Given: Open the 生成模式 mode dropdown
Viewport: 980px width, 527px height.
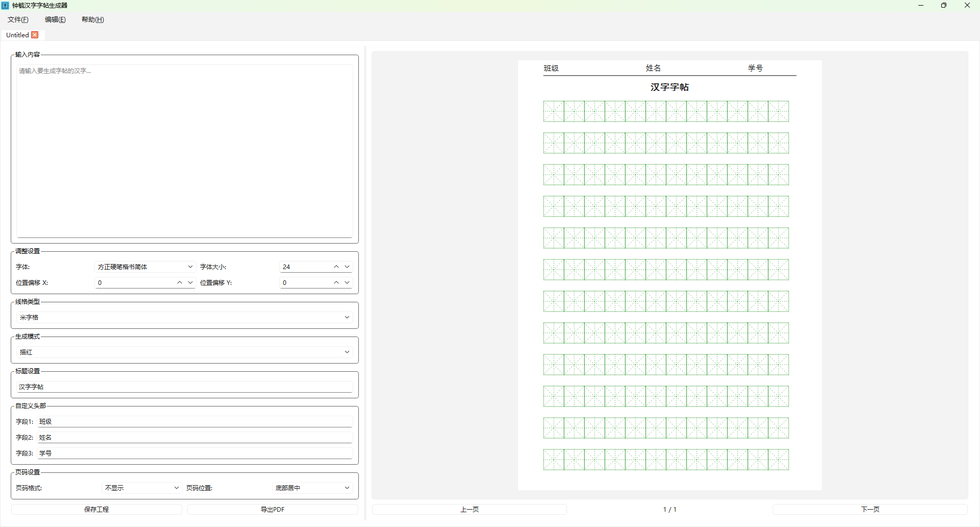Looking at the screenshot, I should tap(184, 352).
